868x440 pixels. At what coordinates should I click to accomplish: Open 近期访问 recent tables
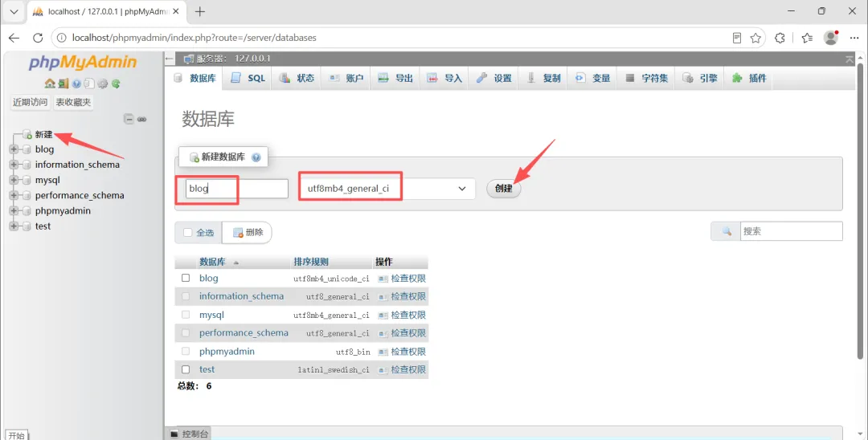coord(30,102)
